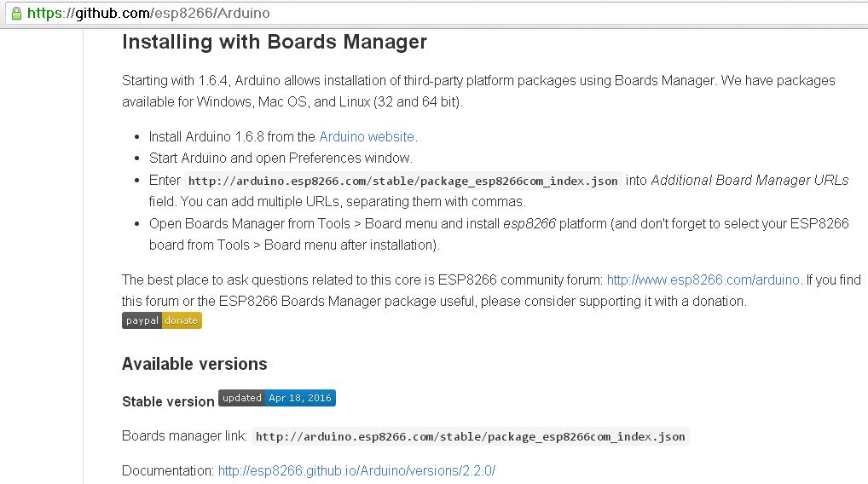The image size is (868, 484).
Task: Click the PayPal donate badge
Action: [x=162, y=320]
